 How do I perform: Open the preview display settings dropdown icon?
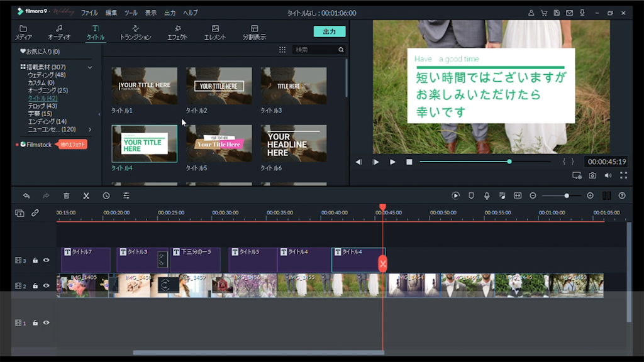(577, 175)
